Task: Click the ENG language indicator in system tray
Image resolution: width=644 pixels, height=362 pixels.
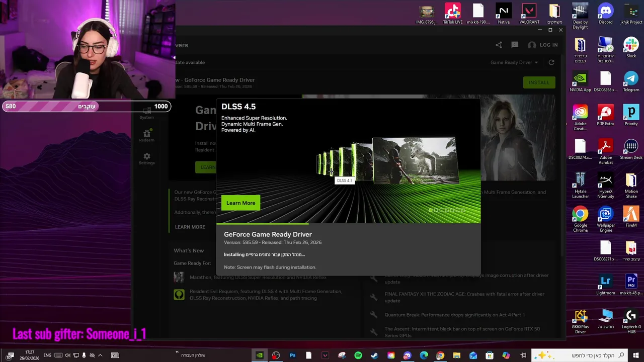Action: click(47, 355)
